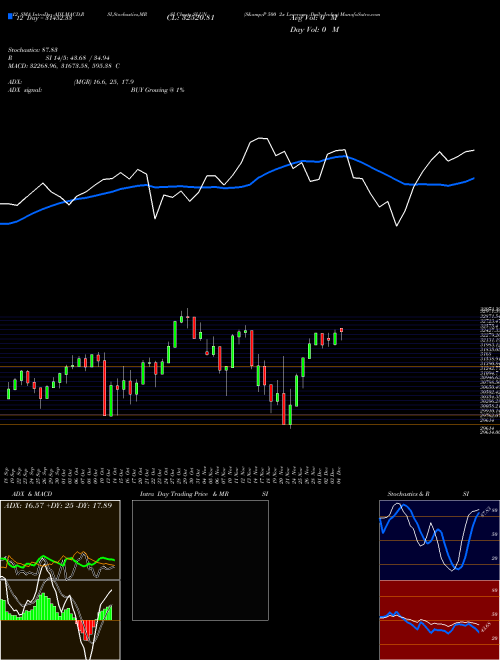The width and height of the screenshot is (500, 660).
Task: Open the ADX indicator line chart panel
Action: click(60, 540)
